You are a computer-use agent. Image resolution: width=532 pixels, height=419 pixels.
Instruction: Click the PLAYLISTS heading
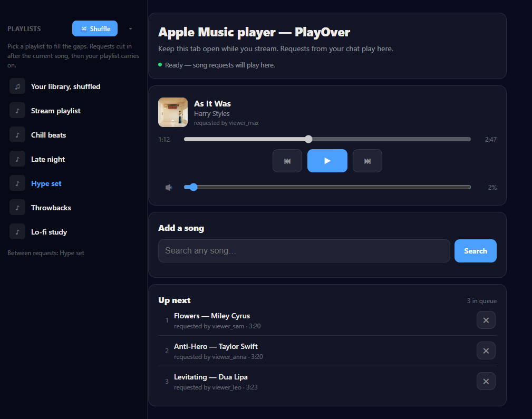coord(24,29)
